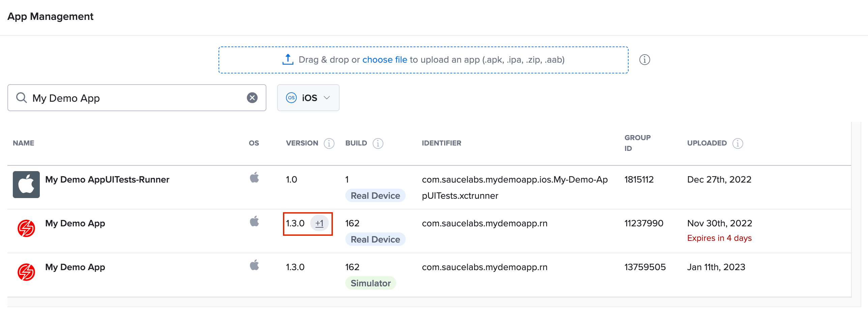Click the upload arrow icon in drop zone
868x320 pixels.
coord(288,59)
